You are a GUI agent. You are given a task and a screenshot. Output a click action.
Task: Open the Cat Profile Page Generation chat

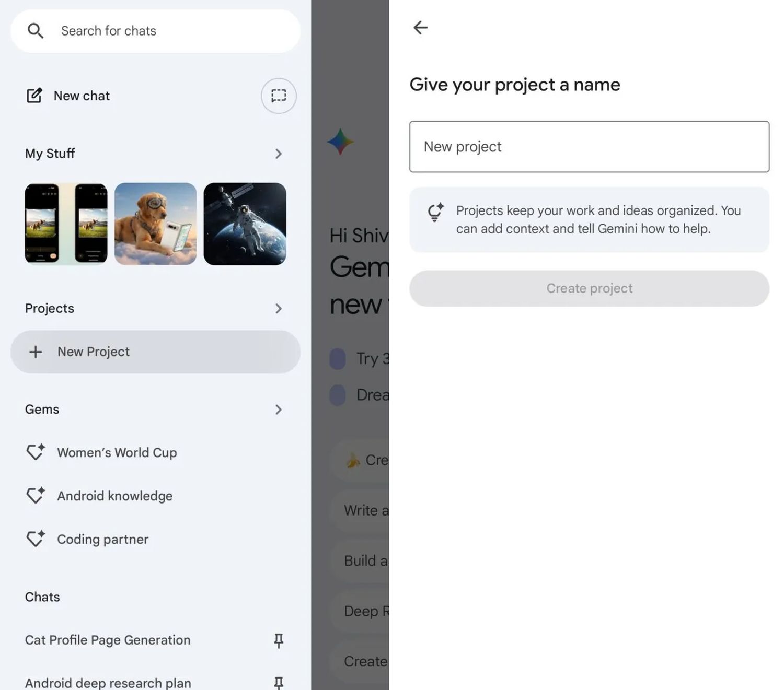(x=108, y=640)
